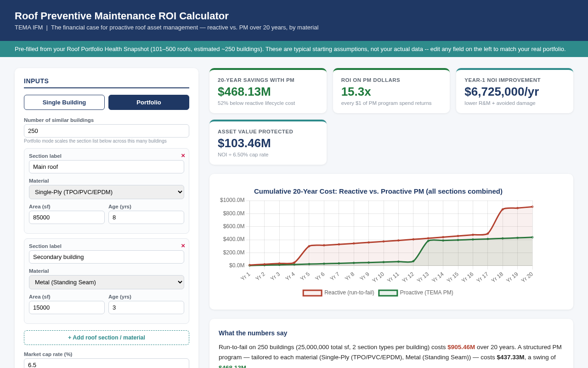Open Material dropdown for Secondary building

[x=107, y=282]
